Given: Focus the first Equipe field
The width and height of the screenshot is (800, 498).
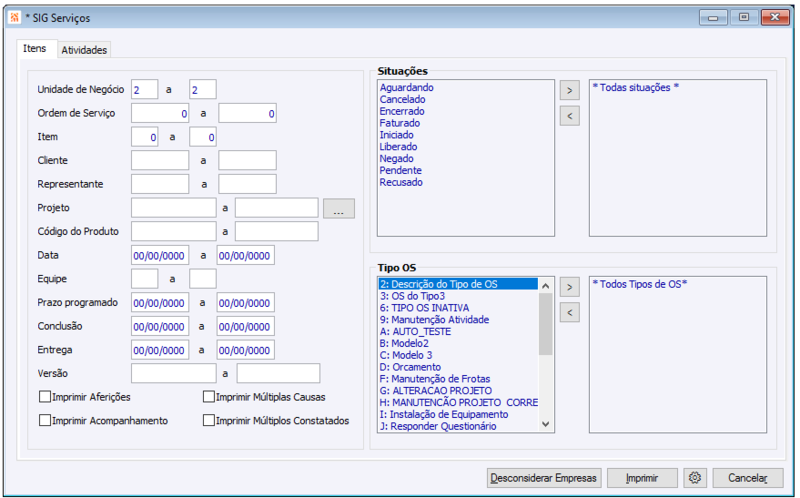Looking at the screenshot, I should (x=144, y=279).
